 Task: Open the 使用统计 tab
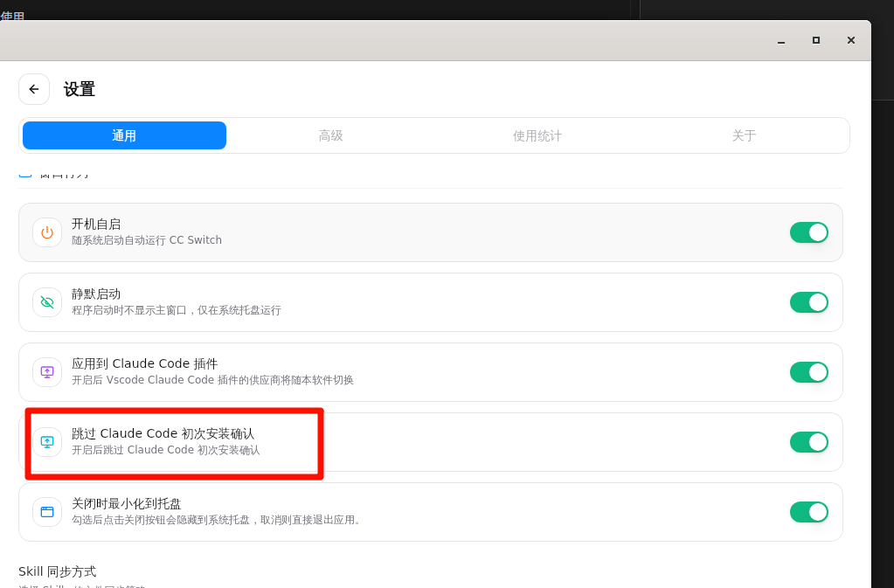click(x=537, y=135)
